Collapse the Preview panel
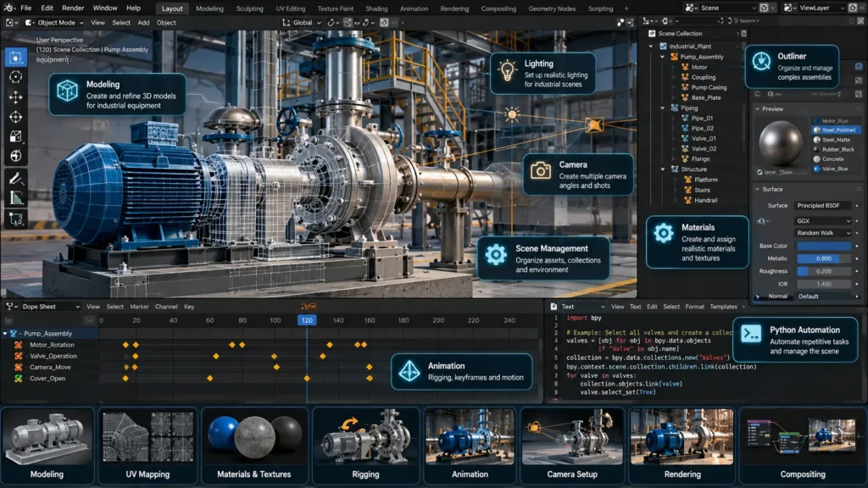The height and width of the screenshot is (488, 868). coord(757,109)
